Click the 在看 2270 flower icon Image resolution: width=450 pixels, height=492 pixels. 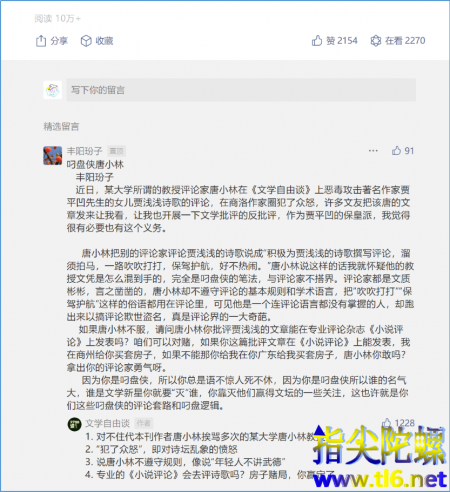[x=376, y=41]
